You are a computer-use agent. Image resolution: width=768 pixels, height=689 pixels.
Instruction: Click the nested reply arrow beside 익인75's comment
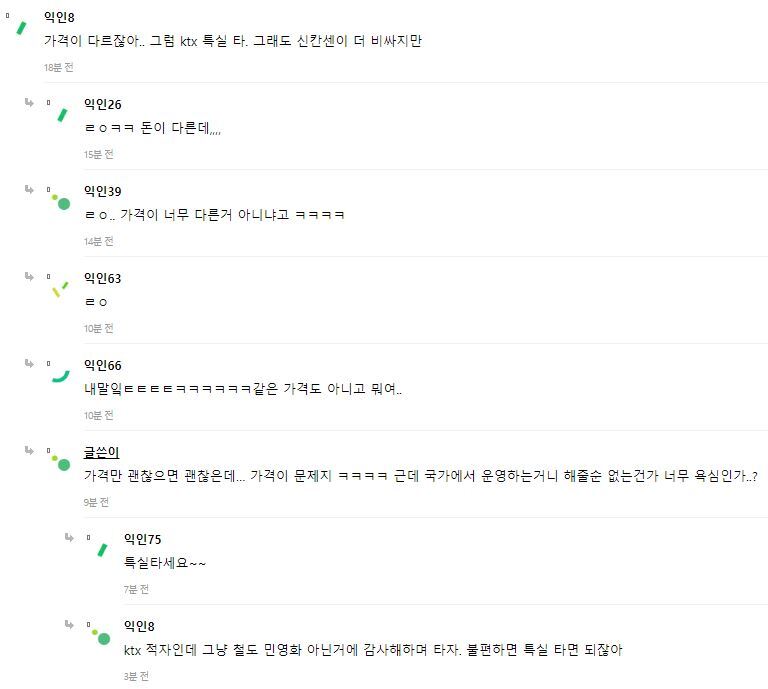coord(69,538)
